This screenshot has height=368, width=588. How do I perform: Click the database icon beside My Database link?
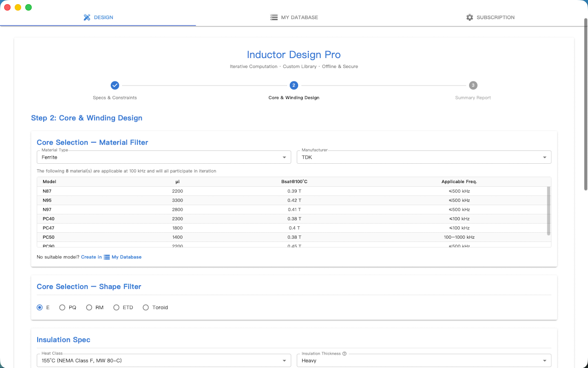point(107,257)
